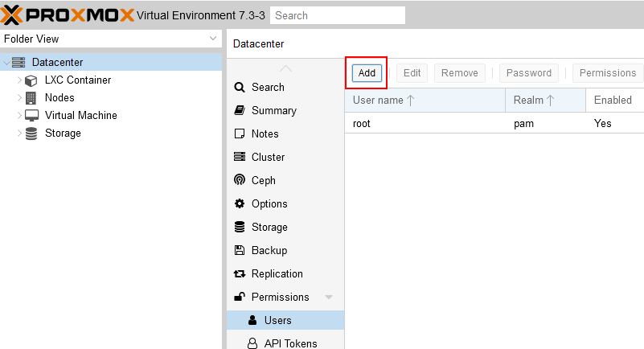Click the Options gear icon
This screenshot has width=644, height=349.
tap(240, 203)
